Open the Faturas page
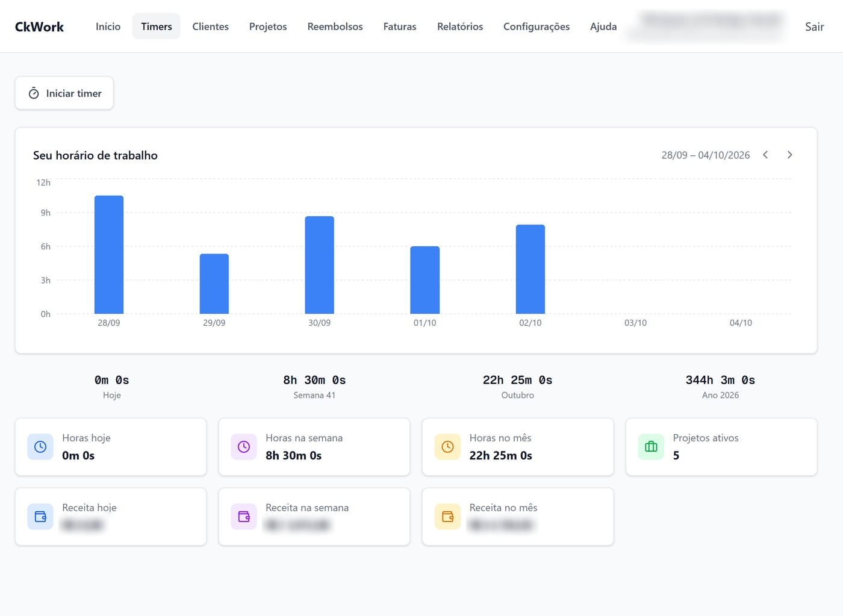This screenshot has width=843, height=616. click(x=400, y=26)
